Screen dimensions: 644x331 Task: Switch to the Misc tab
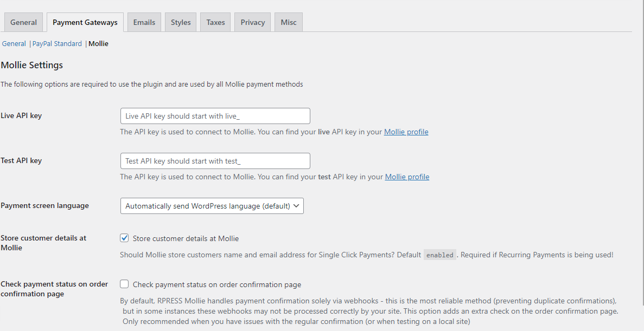click(x=289, y=22)
